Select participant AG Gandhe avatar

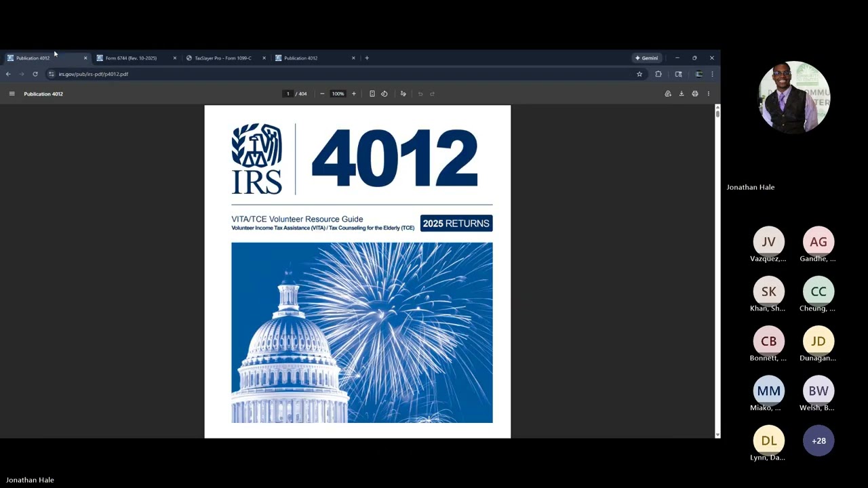pos(818,242)
